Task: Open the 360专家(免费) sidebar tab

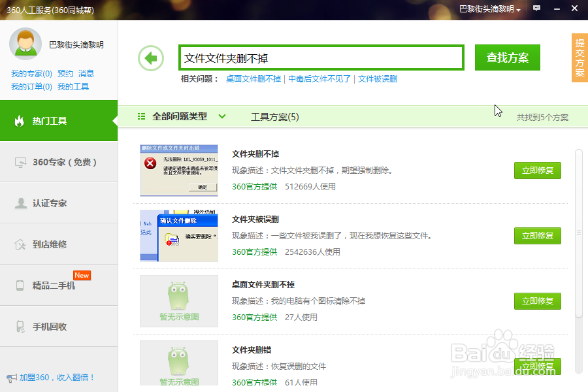Action: pos(59,162)
